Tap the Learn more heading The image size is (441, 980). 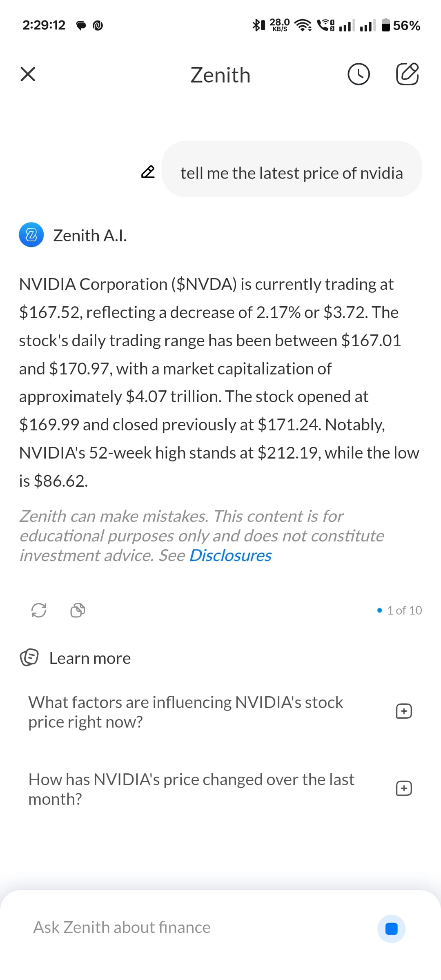[x=90, y=658]
